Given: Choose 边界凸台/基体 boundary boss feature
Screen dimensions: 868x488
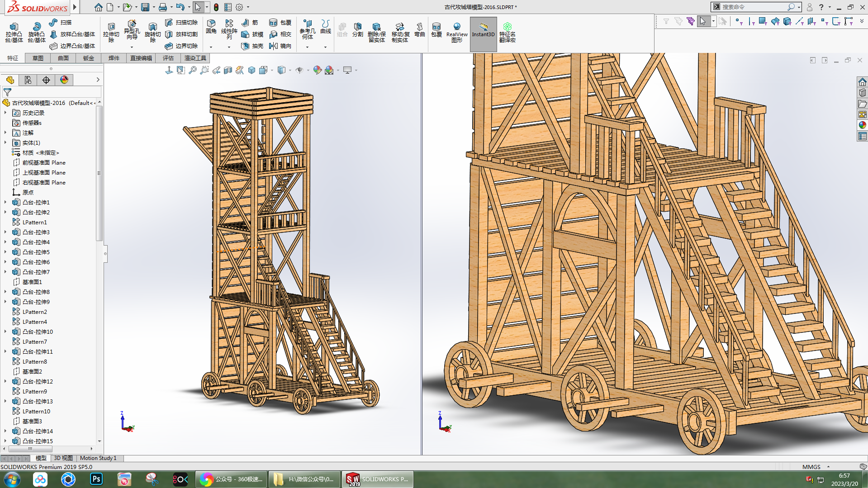Looking at the screenshot, I should pyautogui.click(x=72, y=46).
